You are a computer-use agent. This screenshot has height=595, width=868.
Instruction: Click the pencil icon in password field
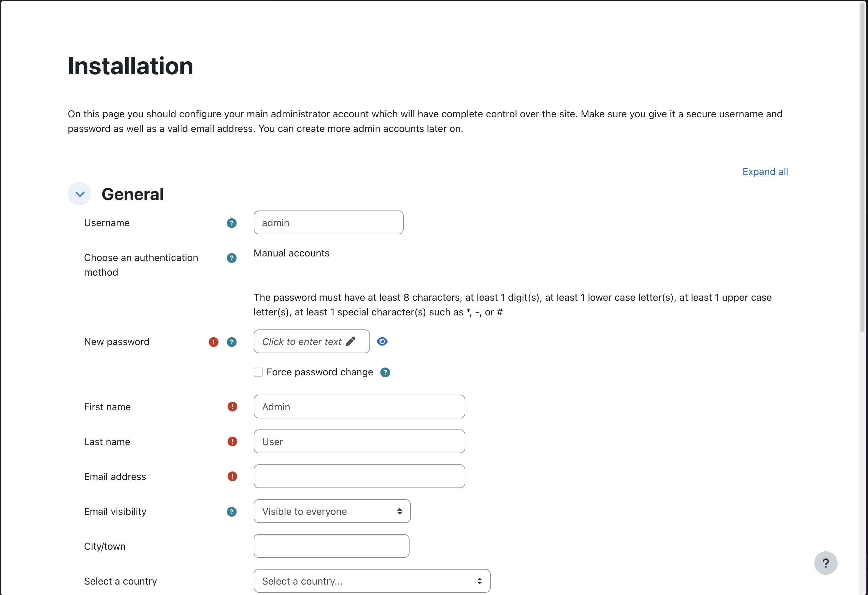coord(350,341)
